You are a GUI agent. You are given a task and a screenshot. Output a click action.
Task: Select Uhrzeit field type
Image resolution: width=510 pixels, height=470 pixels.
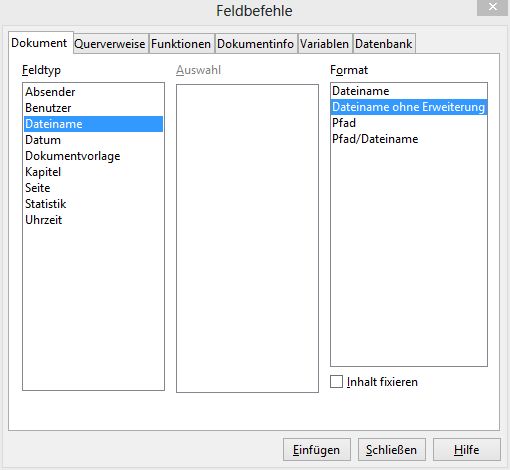[x=93, y=220]
